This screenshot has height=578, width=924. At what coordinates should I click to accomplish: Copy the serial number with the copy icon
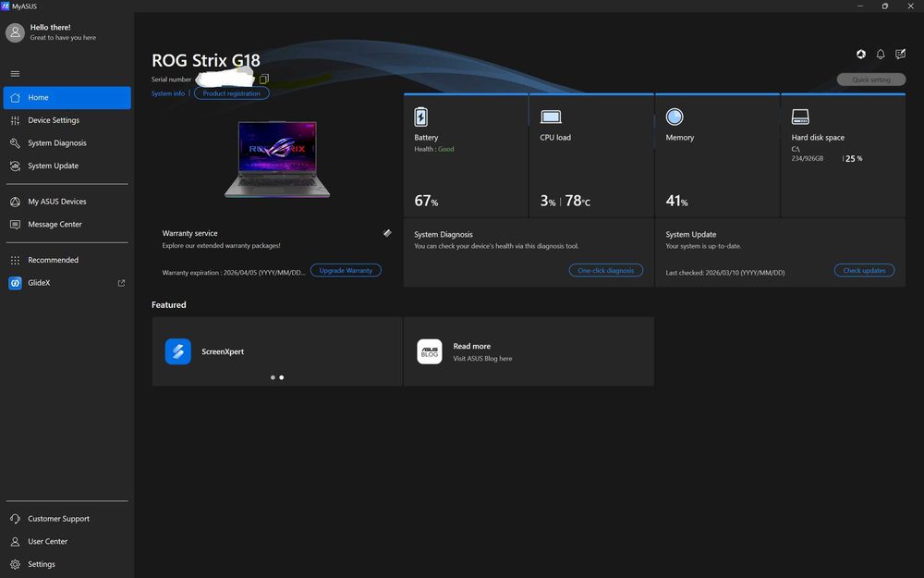tap(264, 79)
